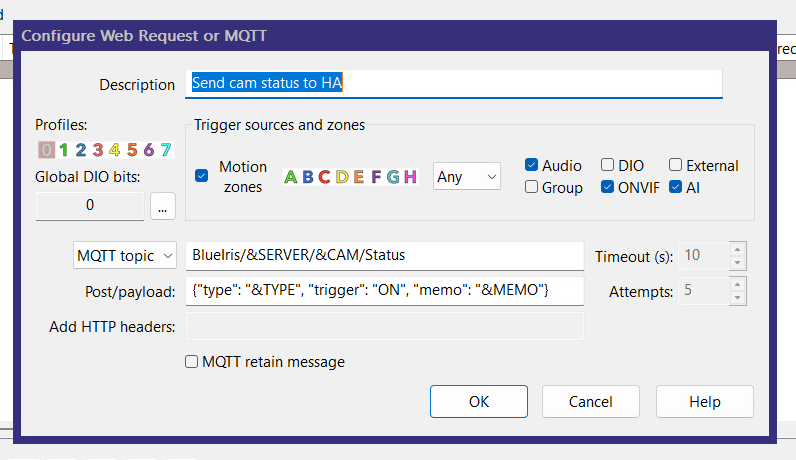Open the Any zones dropdown
The width and height of the screenshot is (796, 460).
[x=467, y=176]
